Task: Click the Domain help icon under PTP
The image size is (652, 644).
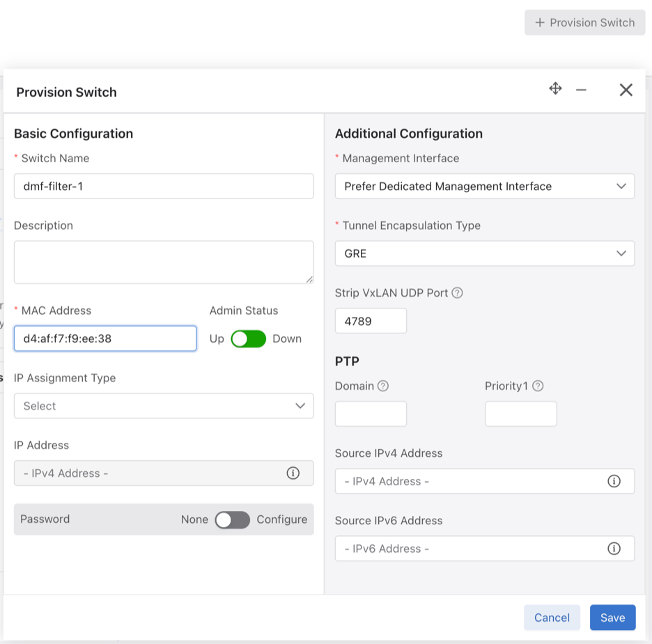Action: [383, 386]
